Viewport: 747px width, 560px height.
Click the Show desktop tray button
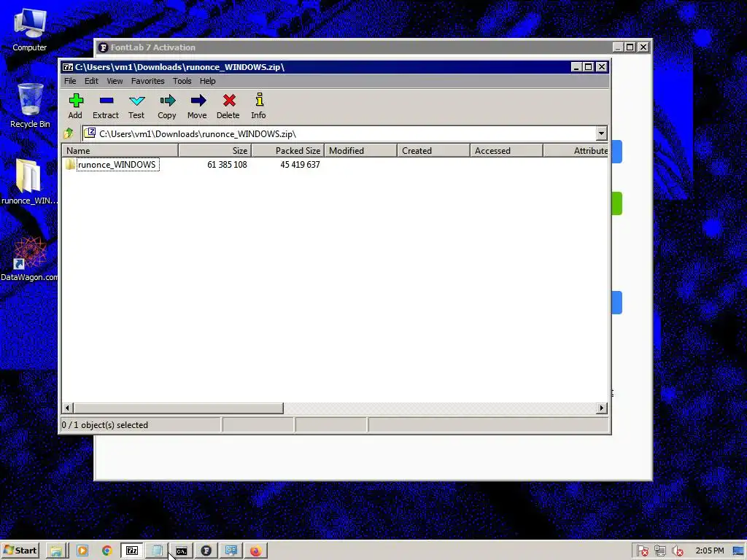click(x=738, y=551)
